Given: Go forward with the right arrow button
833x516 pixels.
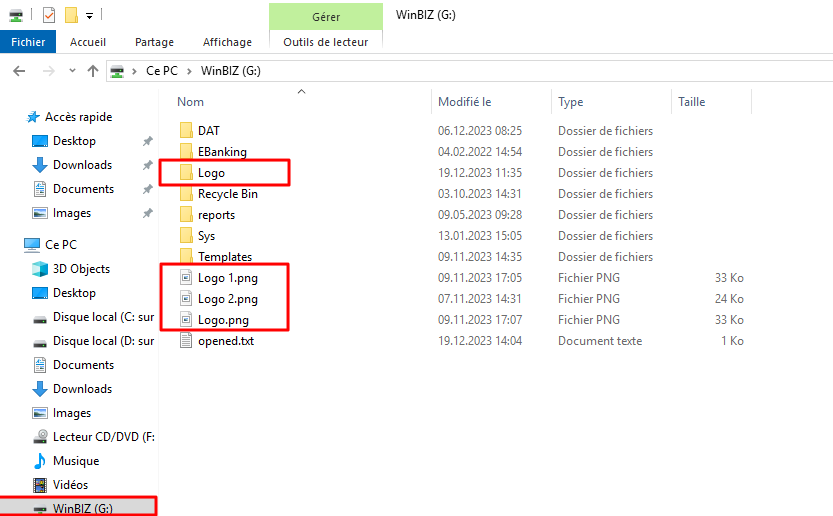Looking at the screenshot, I should click(48, 71).
